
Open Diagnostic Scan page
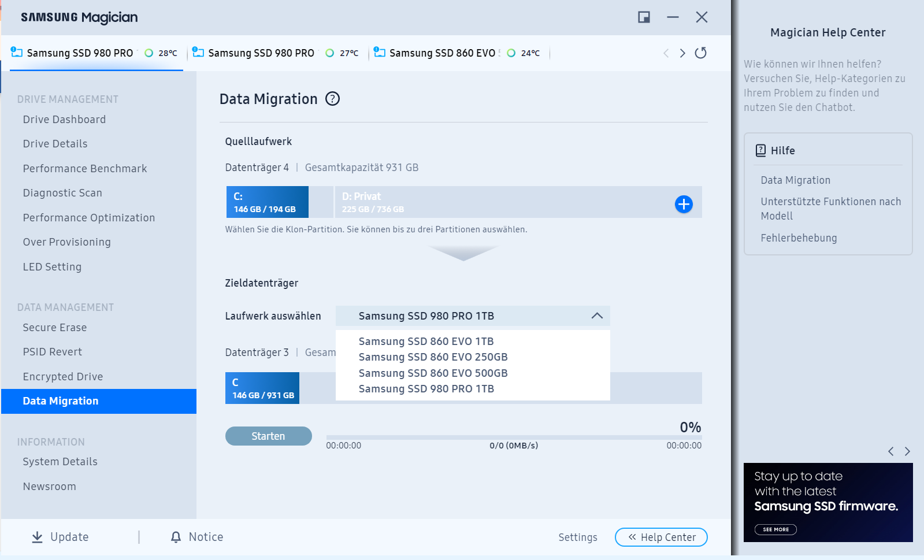(x=62, y=193)
